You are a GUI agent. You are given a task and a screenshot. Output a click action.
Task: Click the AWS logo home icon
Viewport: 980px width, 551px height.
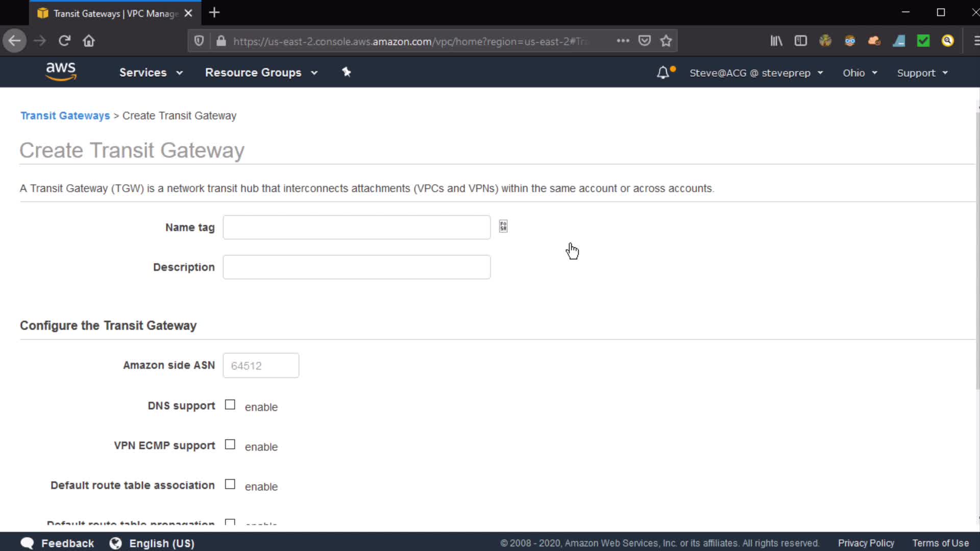pos(61,71)
